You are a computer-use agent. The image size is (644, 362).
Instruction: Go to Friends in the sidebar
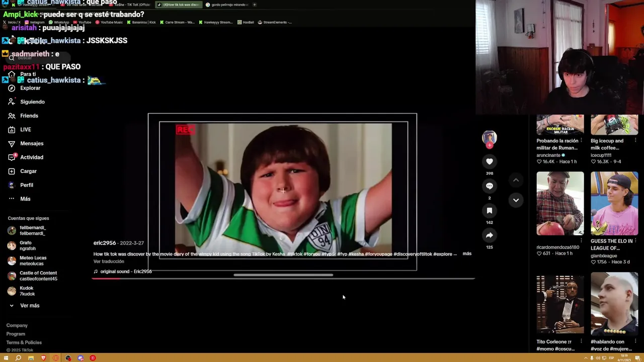[x=23, y=116]
